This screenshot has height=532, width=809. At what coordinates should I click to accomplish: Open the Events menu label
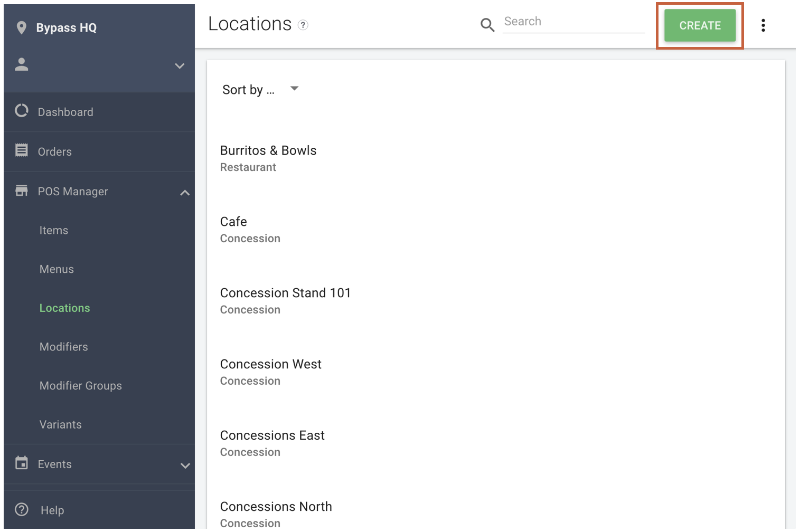click(54, 464)
